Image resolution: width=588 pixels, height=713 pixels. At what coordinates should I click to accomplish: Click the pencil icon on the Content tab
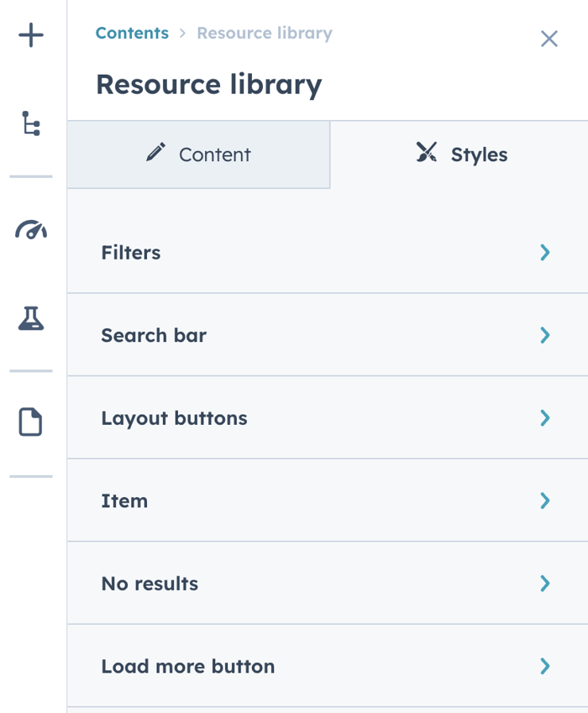(x=156, y=154)
